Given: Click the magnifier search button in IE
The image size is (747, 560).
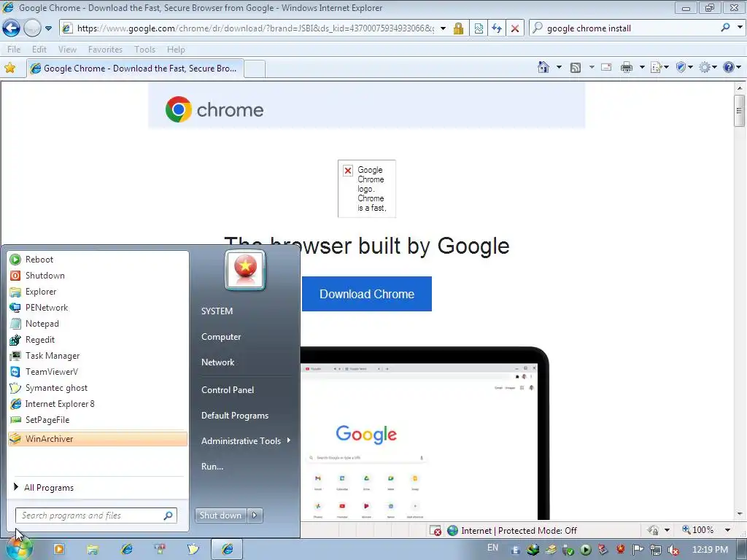Looking at the screenshot, I should (x=725, y=28).
